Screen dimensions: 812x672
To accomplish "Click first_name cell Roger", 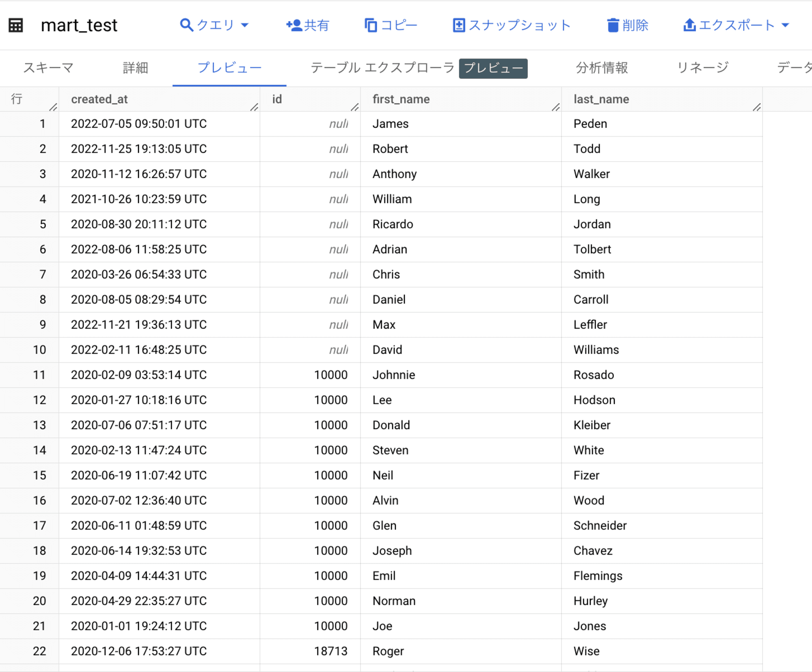I will point(461,652).
